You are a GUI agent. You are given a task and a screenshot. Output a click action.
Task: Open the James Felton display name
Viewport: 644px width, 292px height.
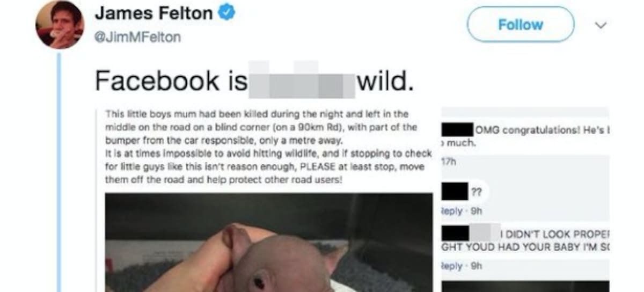coord(153,14)
